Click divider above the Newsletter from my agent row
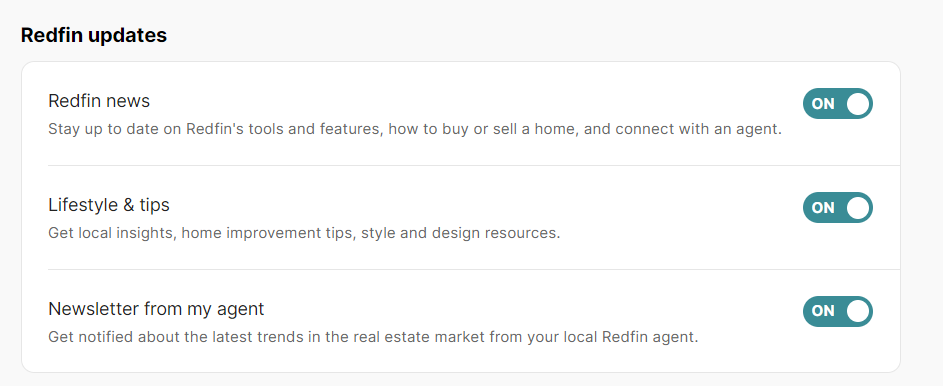 (474, 269)
